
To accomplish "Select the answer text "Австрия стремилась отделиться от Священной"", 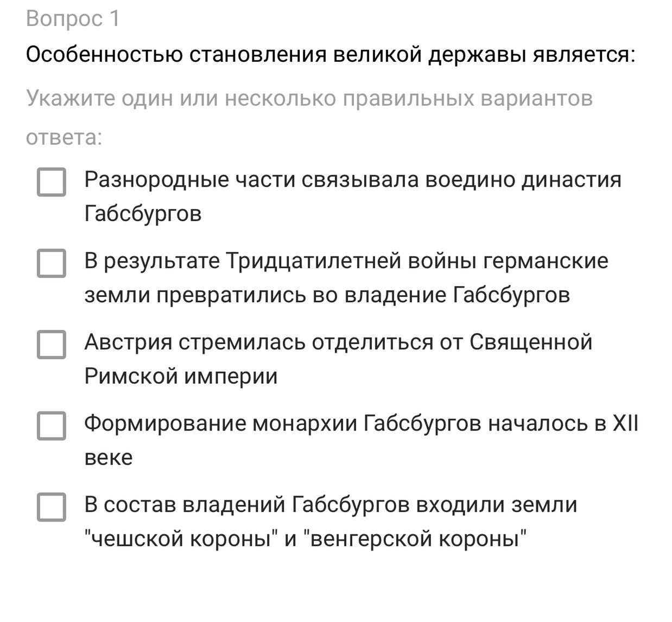I will point(338,342).
